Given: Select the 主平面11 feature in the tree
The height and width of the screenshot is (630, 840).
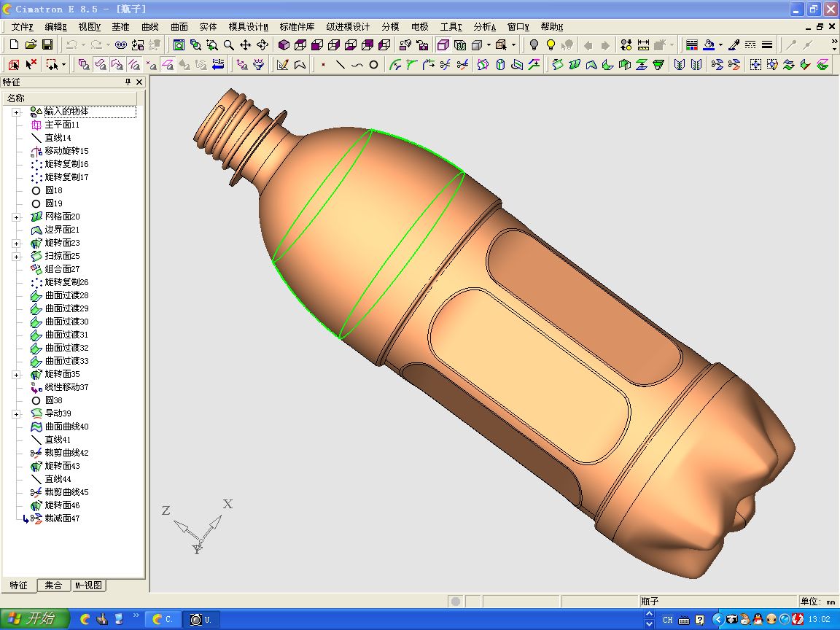Looking at the screenshot, I should (62, 125).
